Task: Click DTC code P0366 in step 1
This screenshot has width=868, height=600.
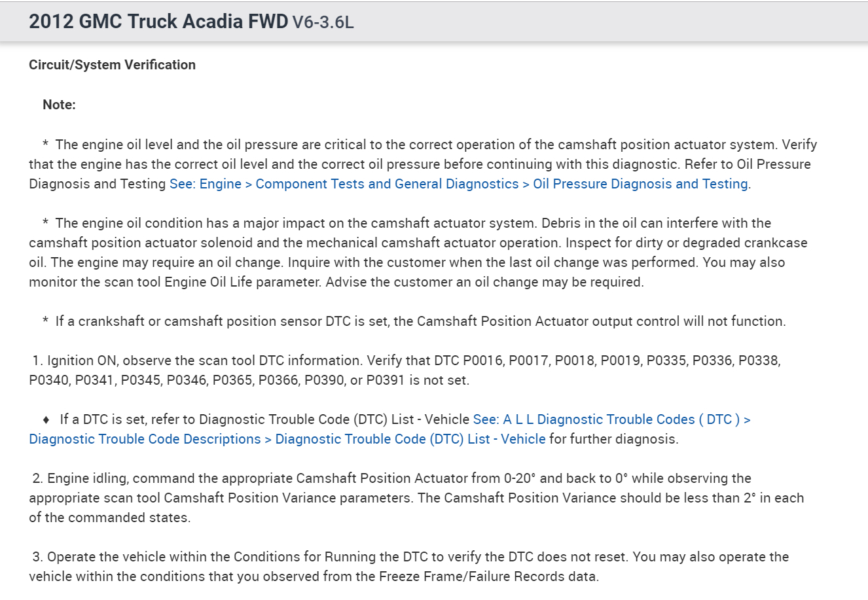Action: tap(278, 380)
